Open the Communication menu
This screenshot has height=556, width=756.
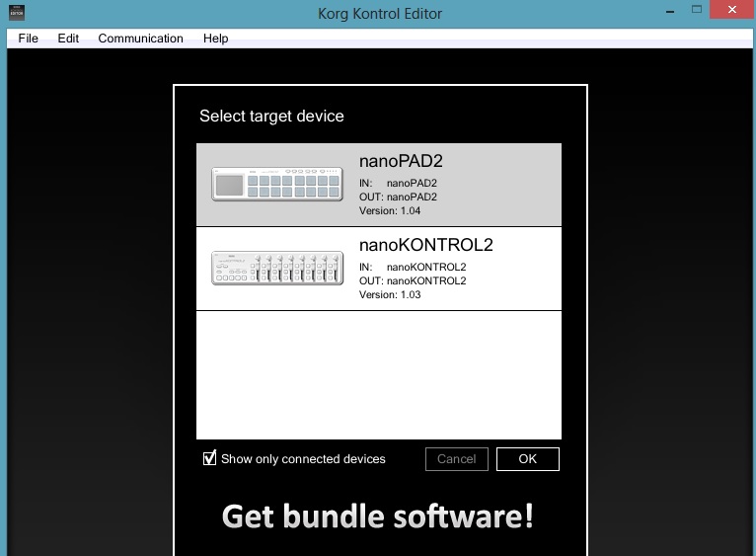click(140, 39)
